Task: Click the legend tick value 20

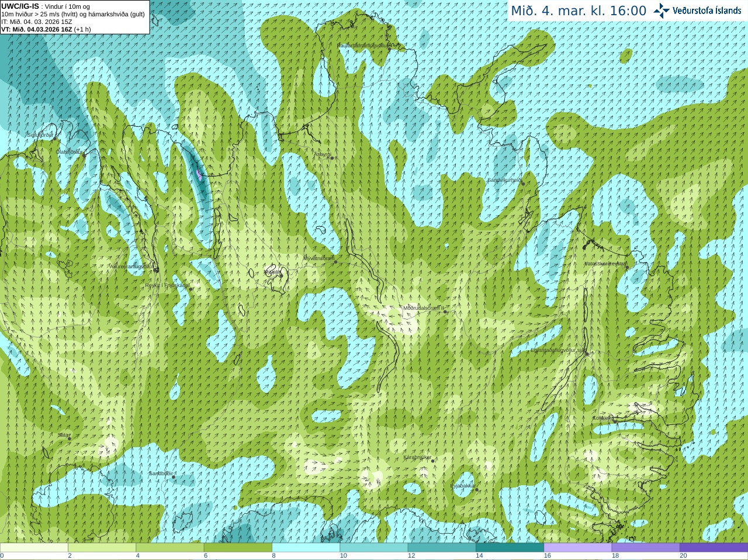Action: coord(683,556)
